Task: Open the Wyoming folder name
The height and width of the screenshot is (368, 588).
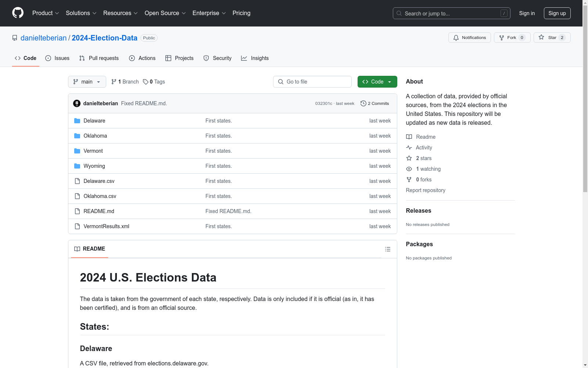Action: (x=94, y=166)
